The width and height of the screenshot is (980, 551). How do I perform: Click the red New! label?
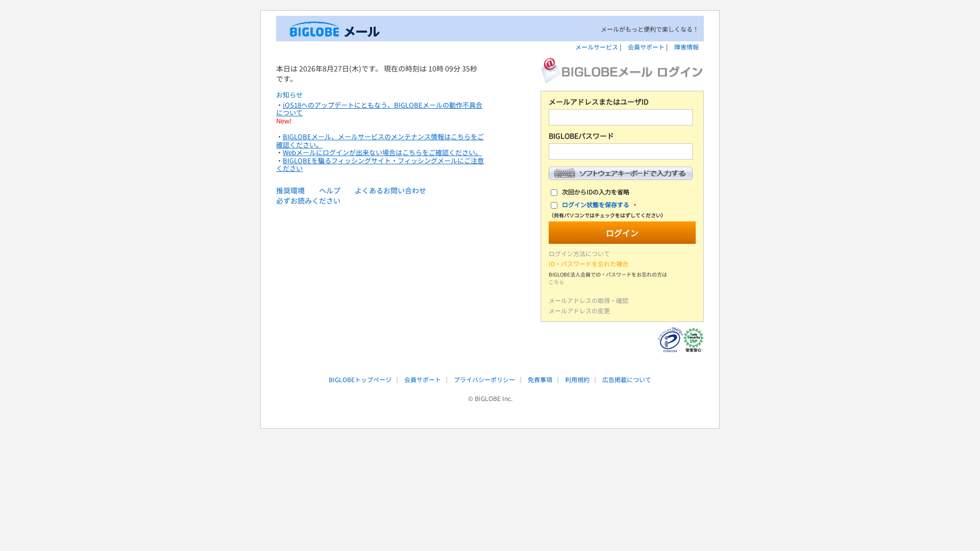click(284, 121)
